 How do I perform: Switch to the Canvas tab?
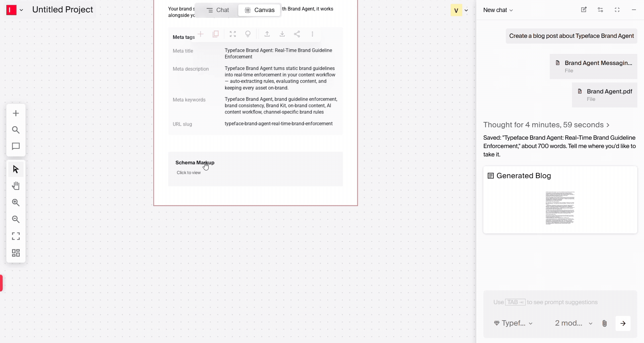(x=259, y=10)
